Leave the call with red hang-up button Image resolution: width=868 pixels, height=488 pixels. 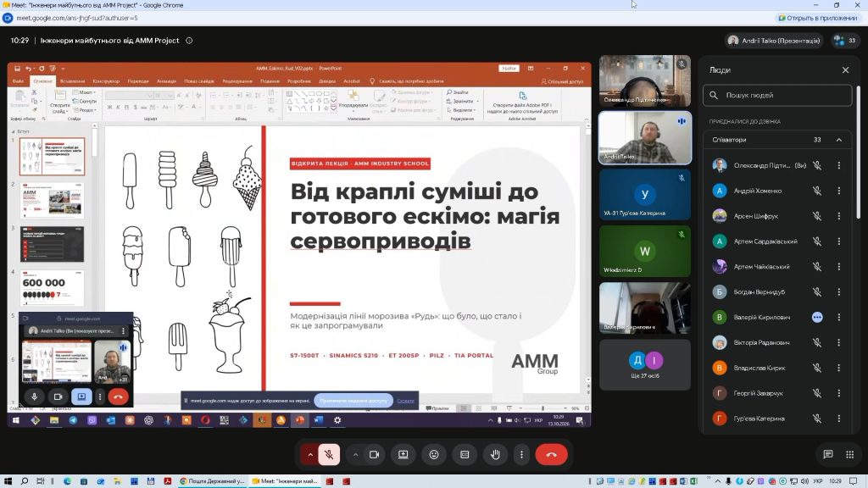[x=551, y=455]
